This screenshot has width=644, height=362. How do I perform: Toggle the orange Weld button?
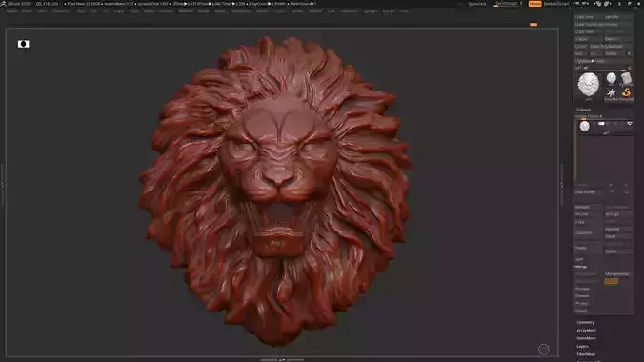[612, 281]
